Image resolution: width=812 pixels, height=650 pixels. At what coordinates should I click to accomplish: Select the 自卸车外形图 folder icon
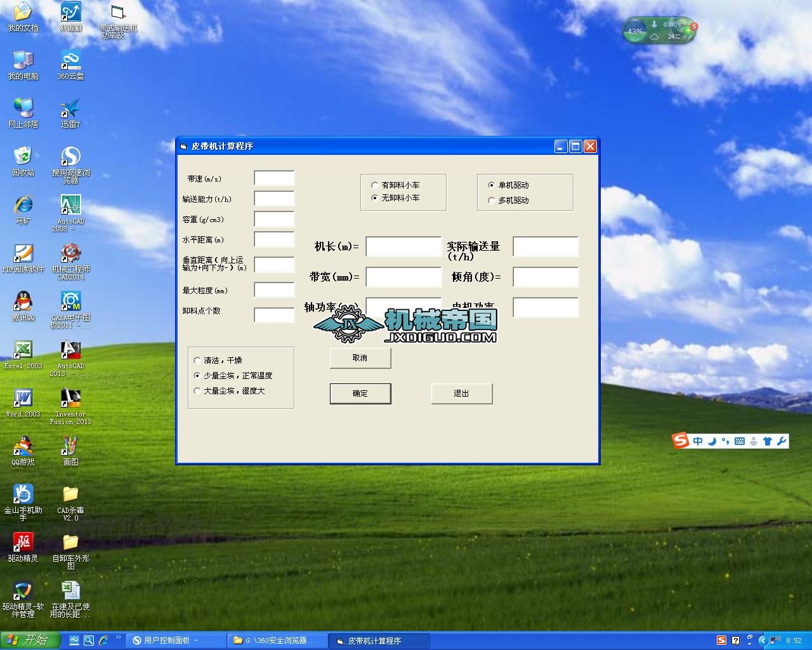71,552
